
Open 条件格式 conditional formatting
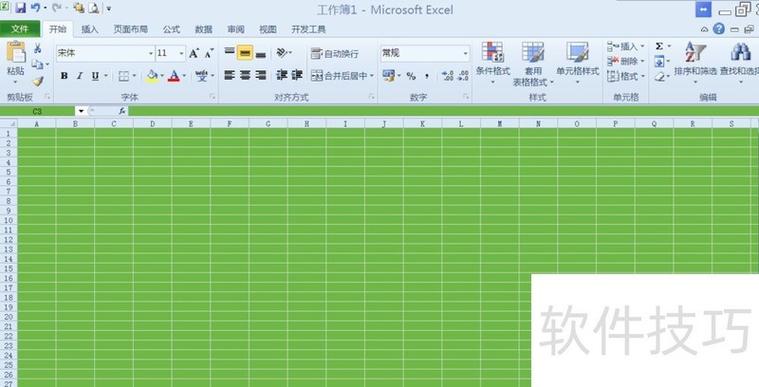[493, 63]
